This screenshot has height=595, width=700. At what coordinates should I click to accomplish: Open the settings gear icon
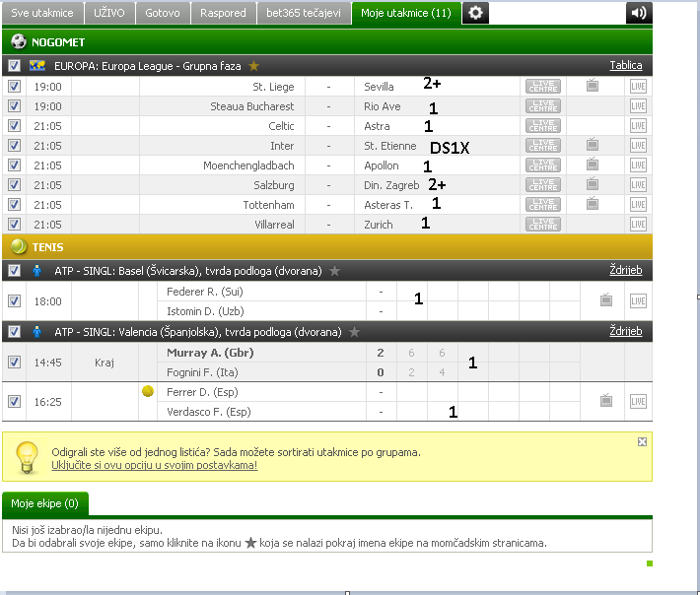pyautogui.click(x=476, y=13)
